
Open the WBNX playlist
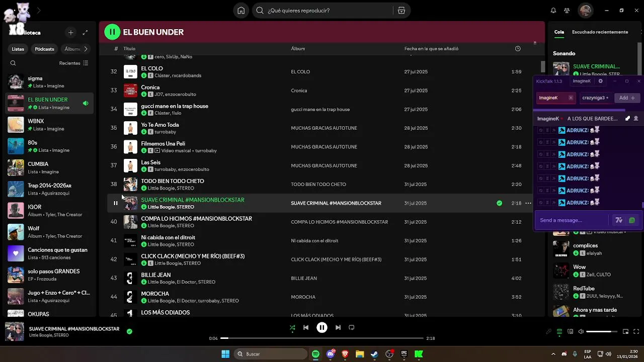click(49, 125)
